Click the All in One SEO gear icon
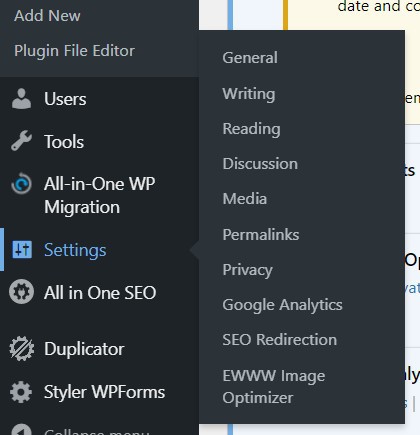 21,292
